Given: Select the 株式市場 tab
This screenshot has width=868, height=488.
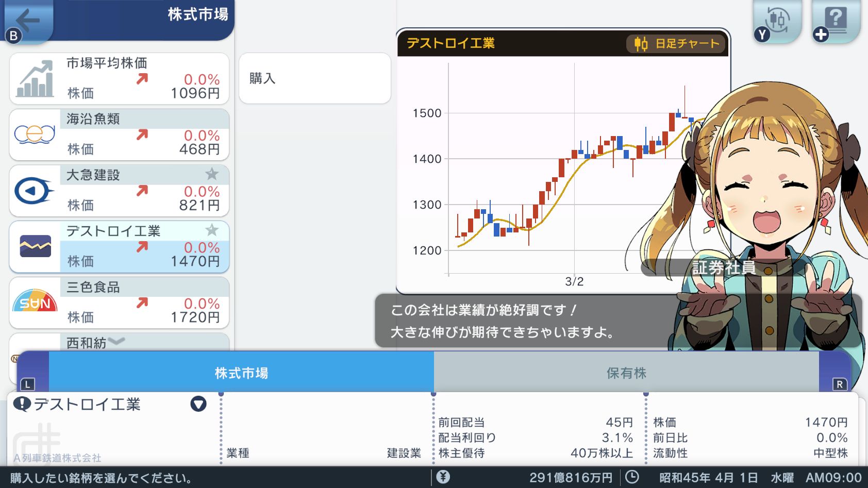Looking at the screenshot, I should 241,373.
